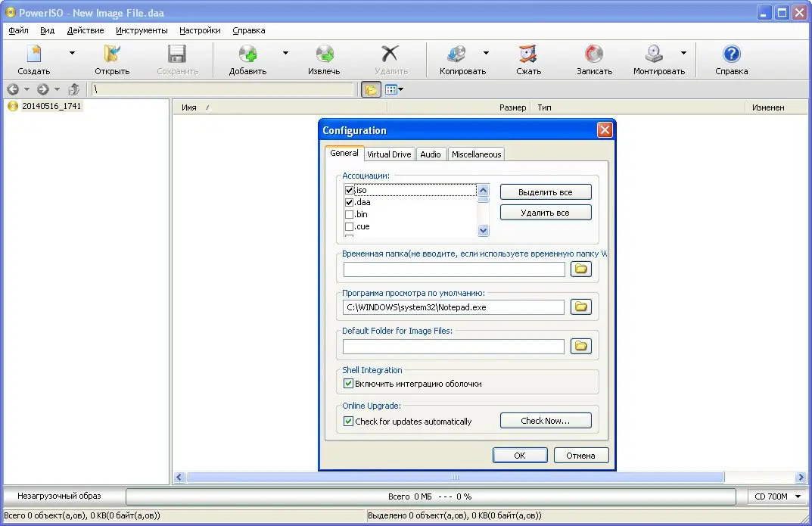Uncheck Check for updates automatically
This screenshot has width=812, height=526.
click(x=347, y=422)
